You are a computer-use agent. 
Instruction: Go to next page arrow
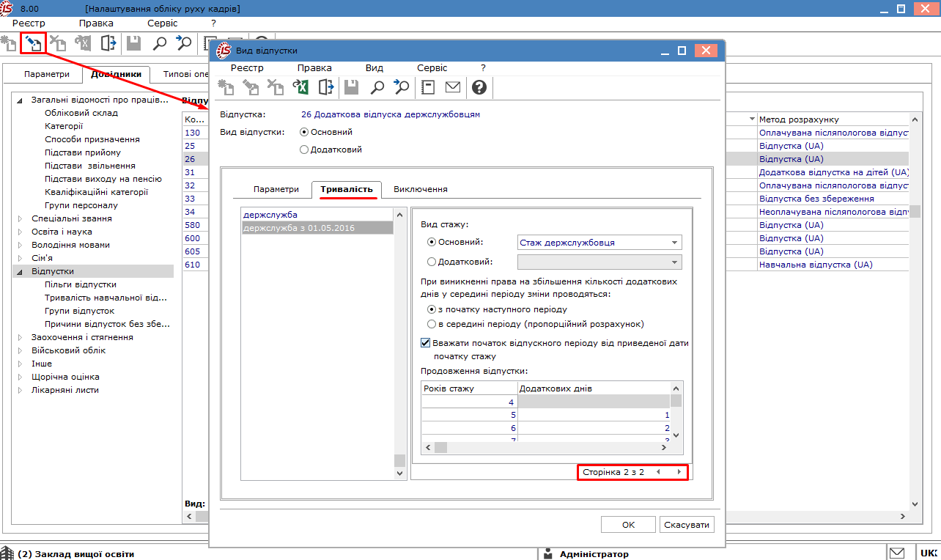tap(679, 472)
